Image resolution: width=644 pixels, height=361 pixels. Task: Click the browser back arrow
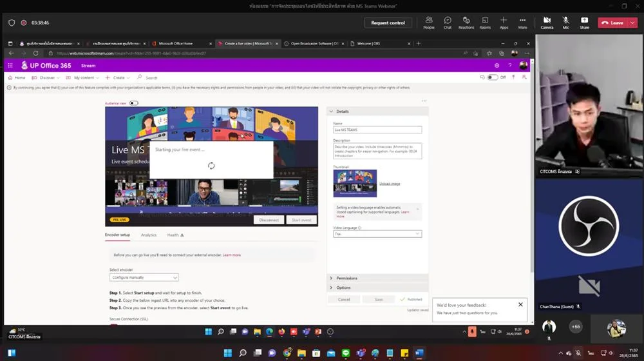click(11, 53)
